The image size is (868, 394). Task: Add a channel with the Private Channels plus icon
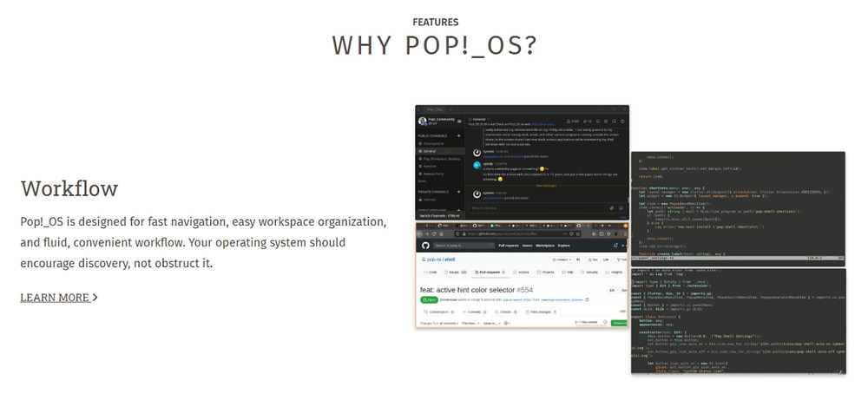[x=458, y=192]
